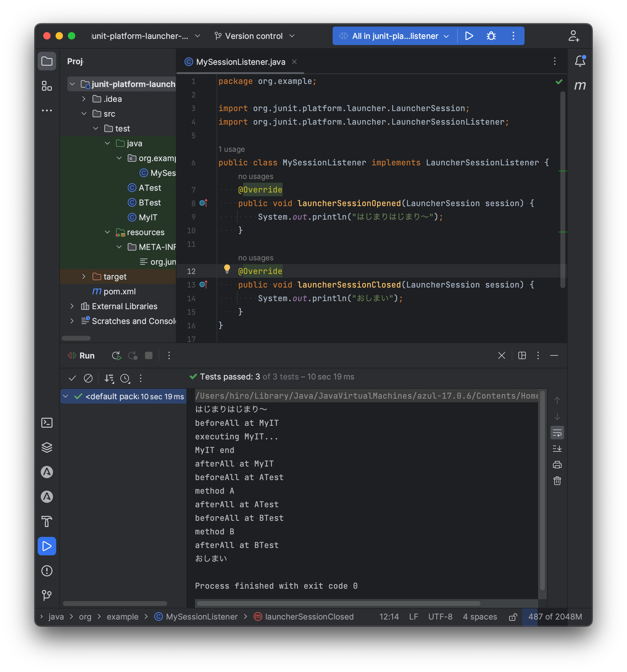
Task: Expand the target folder
Action: point(84,276)
